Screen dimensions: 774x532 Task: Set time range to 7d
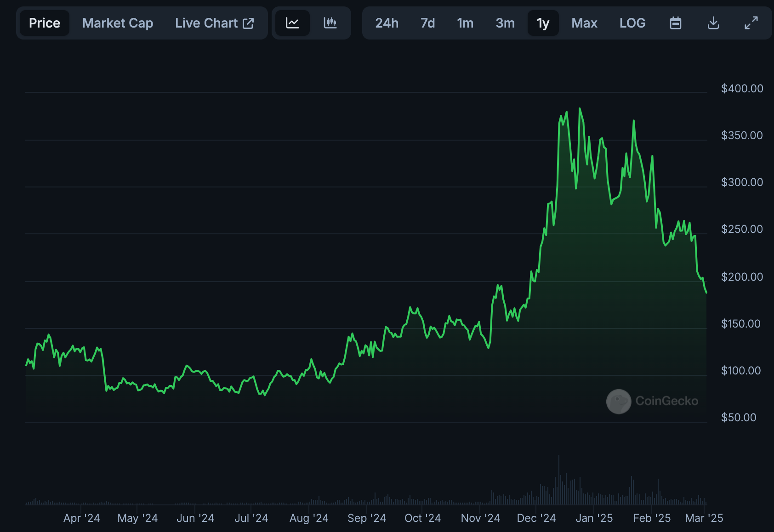tap(427, 23)
